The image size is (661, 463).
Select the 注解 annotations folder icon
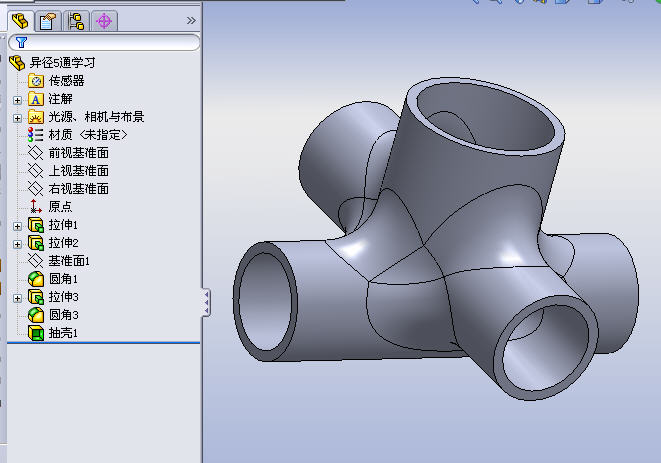coord(36,99)
